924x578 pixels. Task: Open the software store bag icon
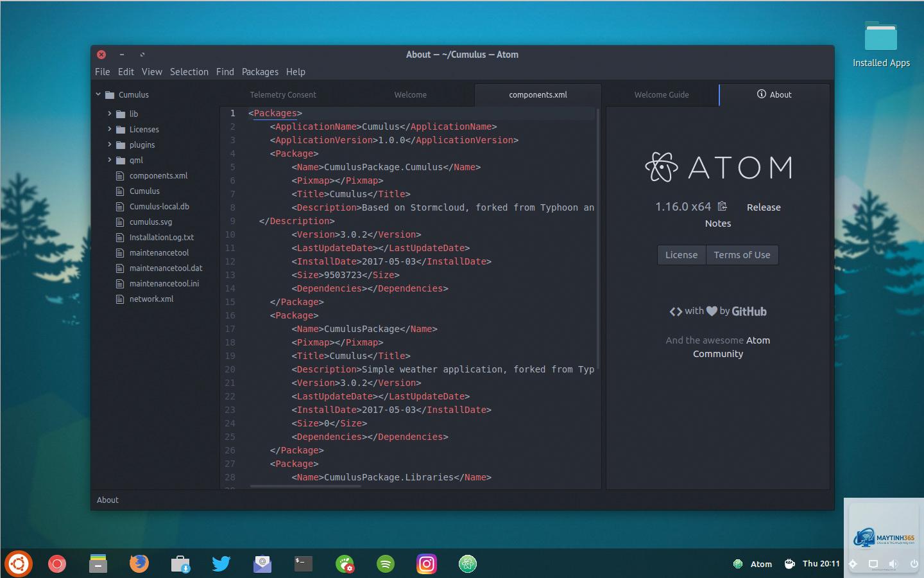point(180,564)
